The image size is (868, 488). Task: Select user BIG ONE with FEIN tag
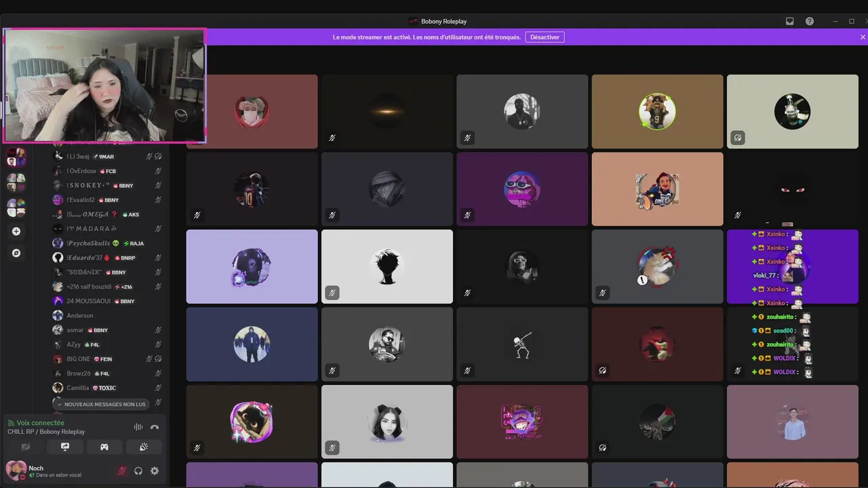point(107,359)
